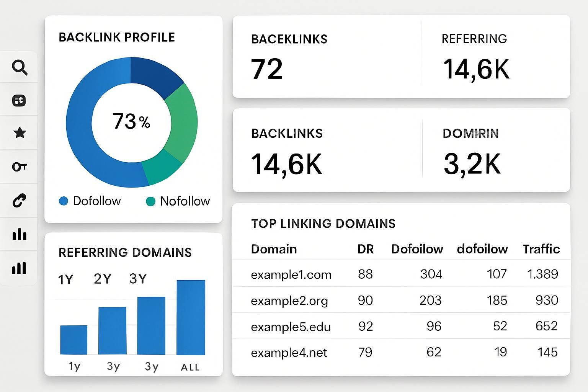The height and width of the screenshot is (392, 588).
Task: Click the example5.edu domain entry
Action: coord(291,327)
